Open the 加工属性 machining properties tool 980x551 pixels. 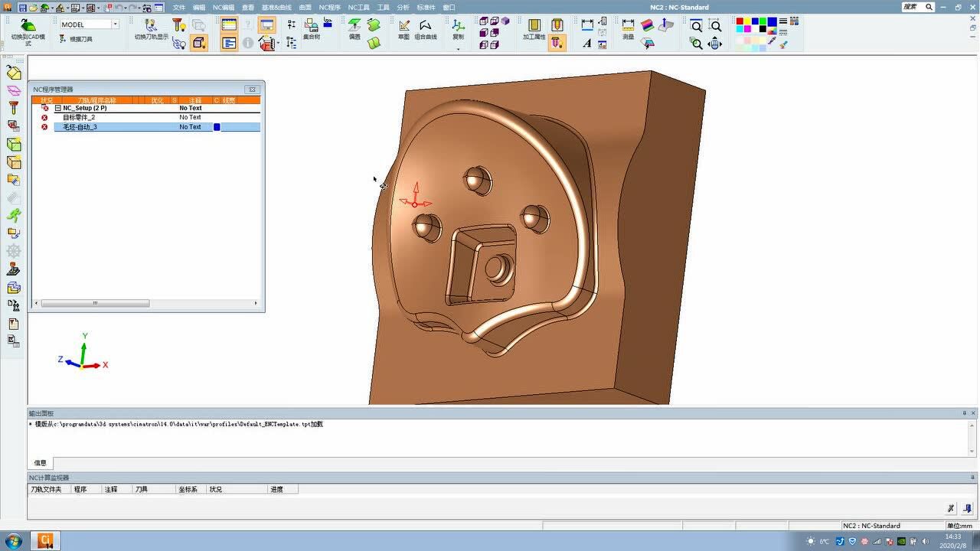(x=534, y=30)
